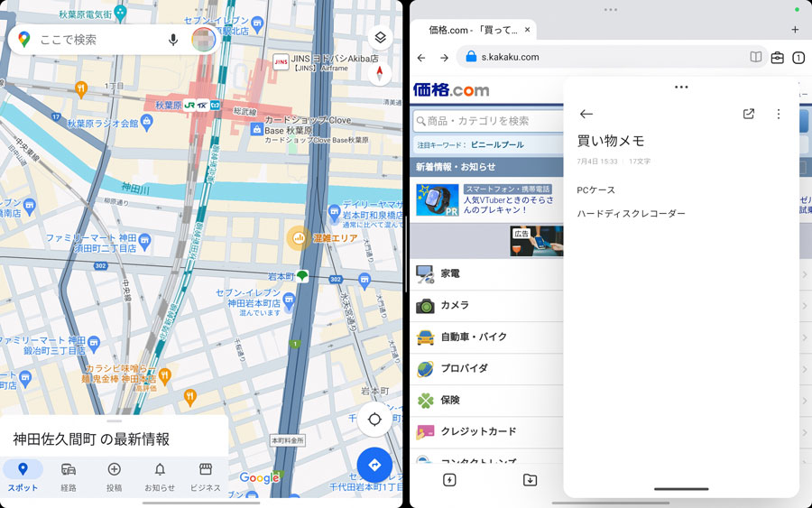
Task: Go back in the browser
Action: (421, 58)
